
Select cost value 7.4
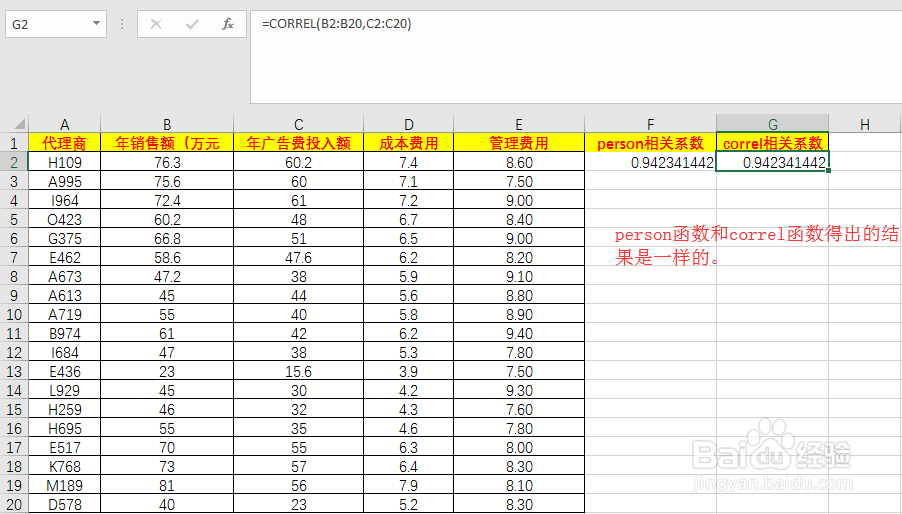(x=408, y=162)
